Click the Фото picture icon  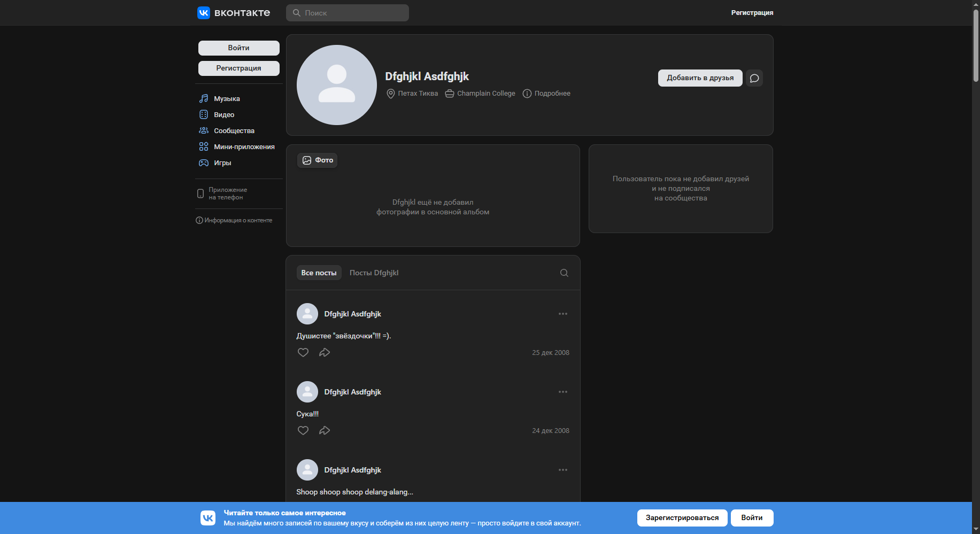pyautogui.click(x=307, y=160)
